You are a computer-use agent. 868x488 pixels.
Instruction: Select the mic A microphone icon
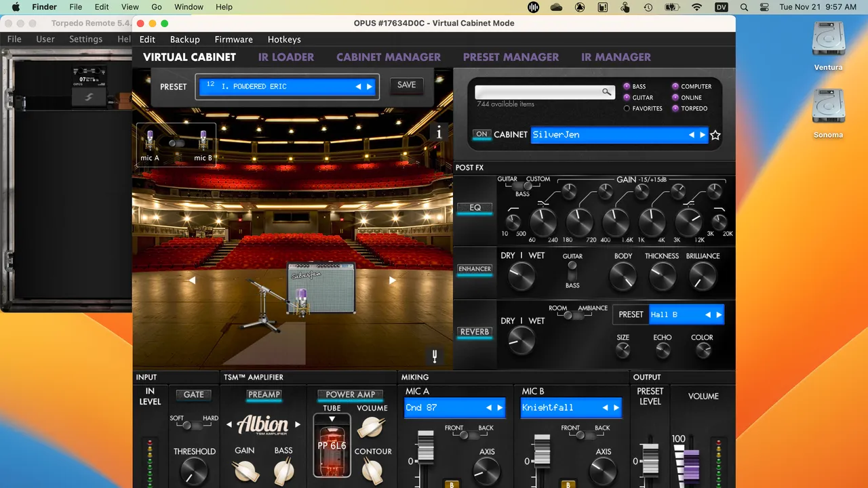pos(150,141)
